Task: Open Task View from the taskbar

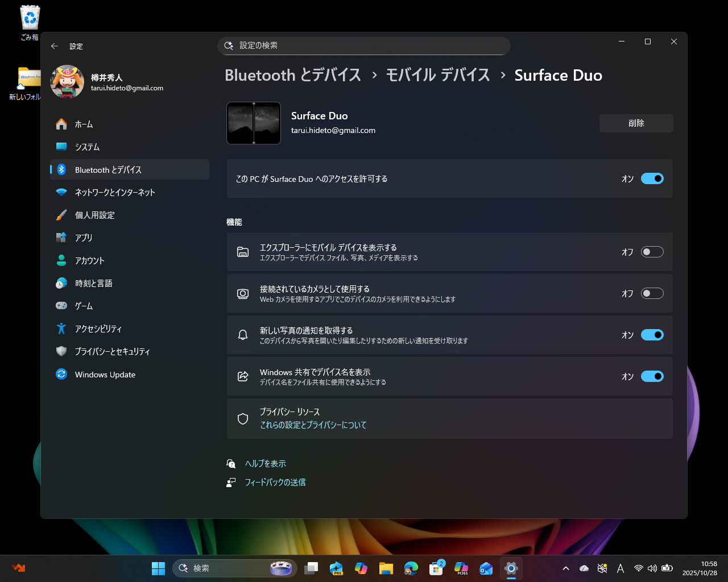Action: (x=311, y=568)
